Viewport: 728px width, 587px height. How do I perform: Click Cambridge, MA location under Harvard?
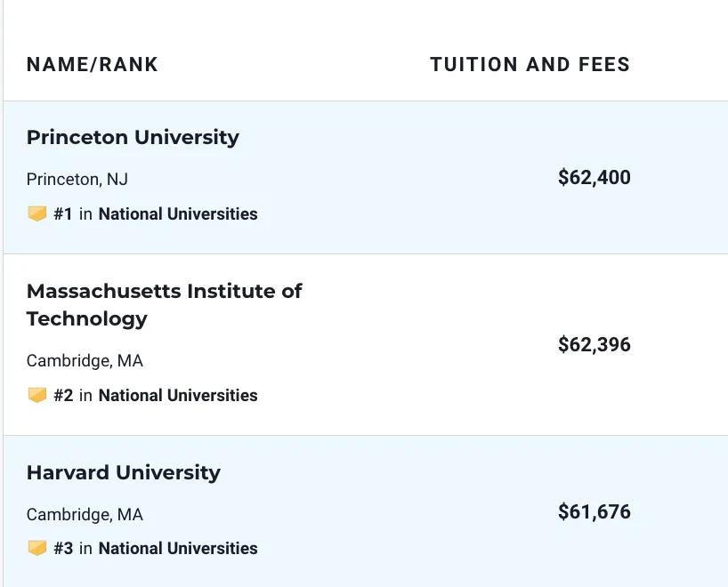pyautogui.click(x=85, y=515)
